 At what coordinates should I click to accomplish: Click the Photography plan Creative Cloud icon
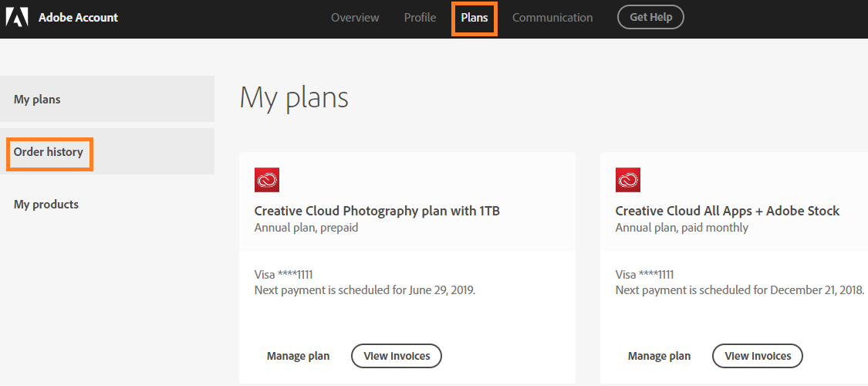click(x=267, y=180)
